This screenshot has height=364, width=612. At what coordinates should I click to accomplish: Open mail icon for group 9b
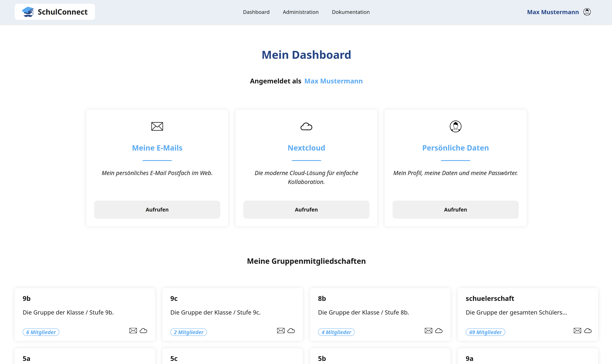133,331
